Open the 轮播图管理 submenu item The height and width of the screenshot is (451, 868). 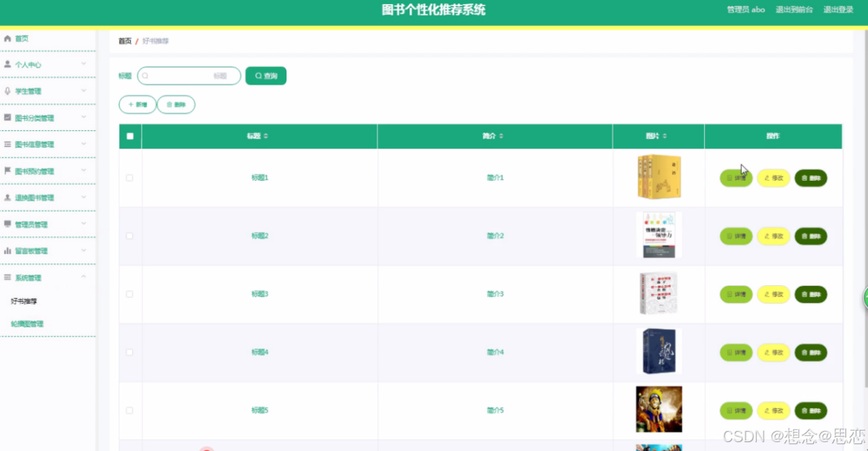[x=27, y=324]
